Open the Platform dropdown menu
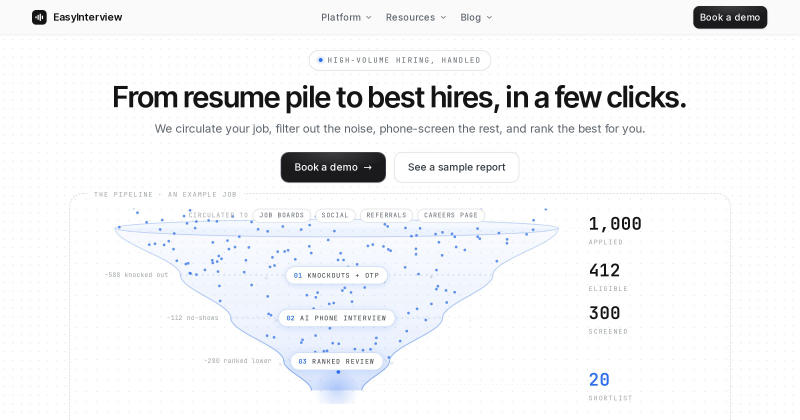The height and width of the screenshot is (420, 800). point(346,17)
